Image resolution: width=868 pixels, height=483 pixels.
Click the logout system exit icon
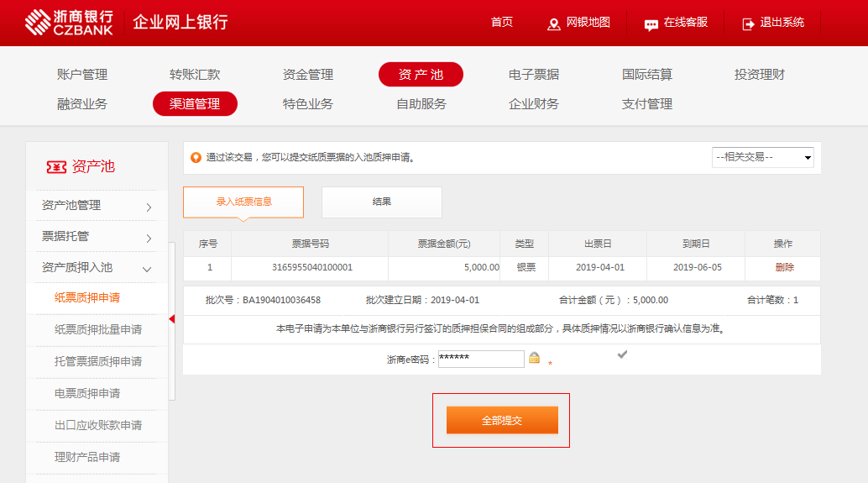coord(748,24)
